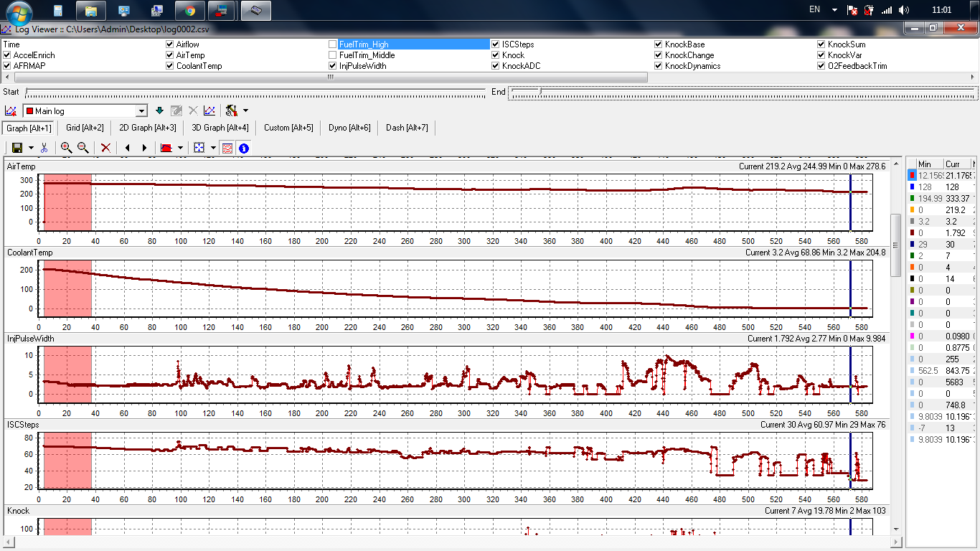Enable the FuelTrim_High checkbox
This screenshot has height=551, width=980.
[333, 44]
